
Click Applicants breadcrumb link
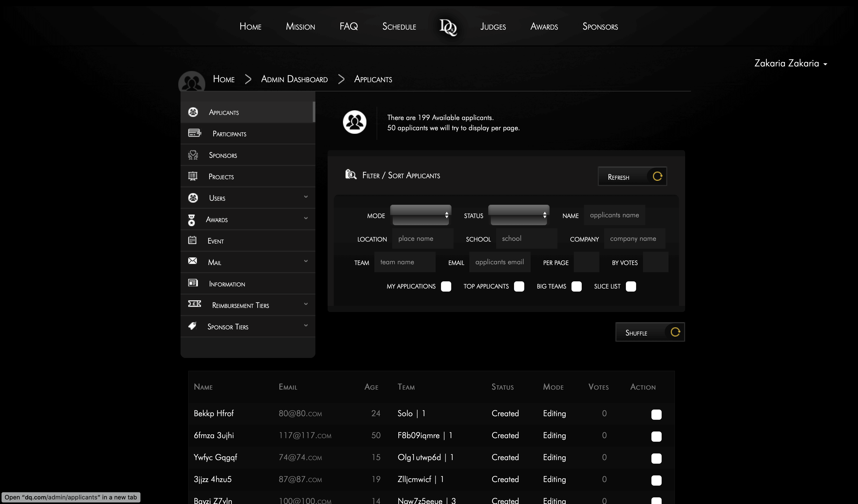coord(373,79)
